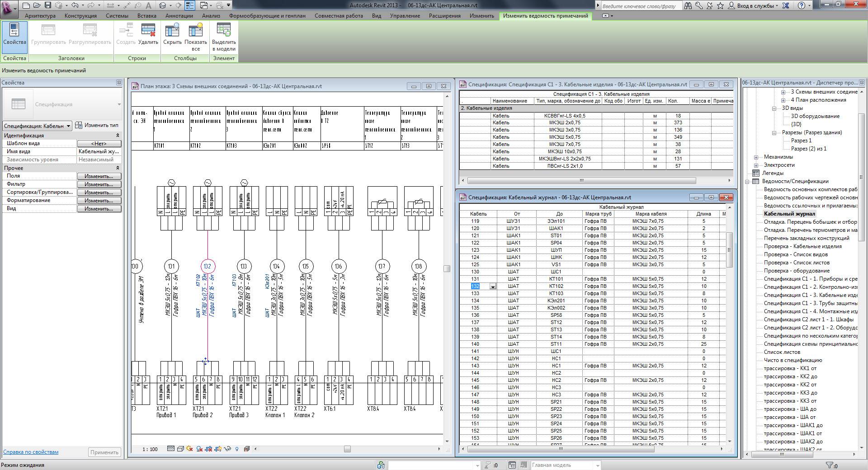Click the Удалить (delete row) ribbon icon
Viewport: 868px width, 470px height.
click(x=148, y=31)
